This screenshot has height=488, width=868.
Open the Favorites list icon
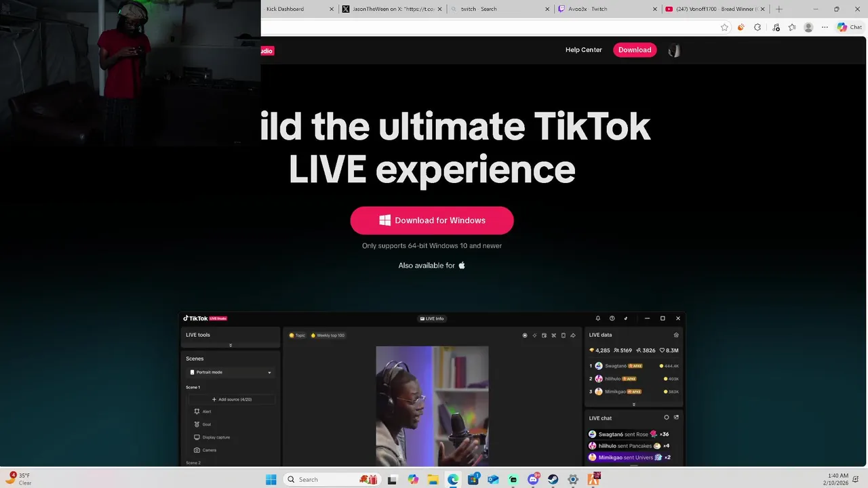click(x=792, y=27)
